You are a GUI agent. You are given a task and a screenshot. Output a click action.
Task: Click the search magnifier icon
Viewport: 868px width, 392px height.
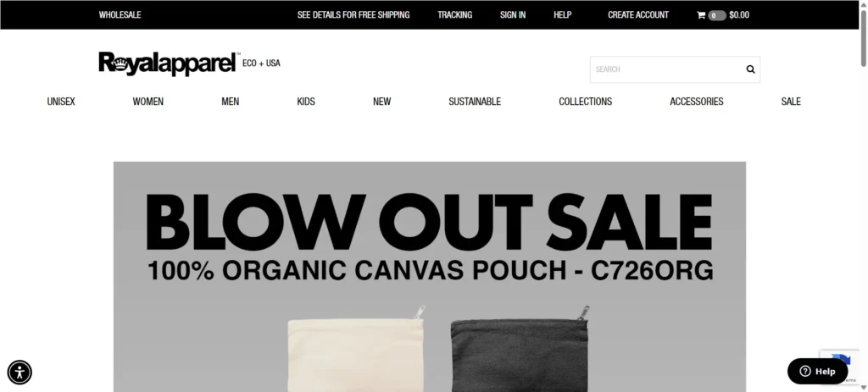pos(750,69)
